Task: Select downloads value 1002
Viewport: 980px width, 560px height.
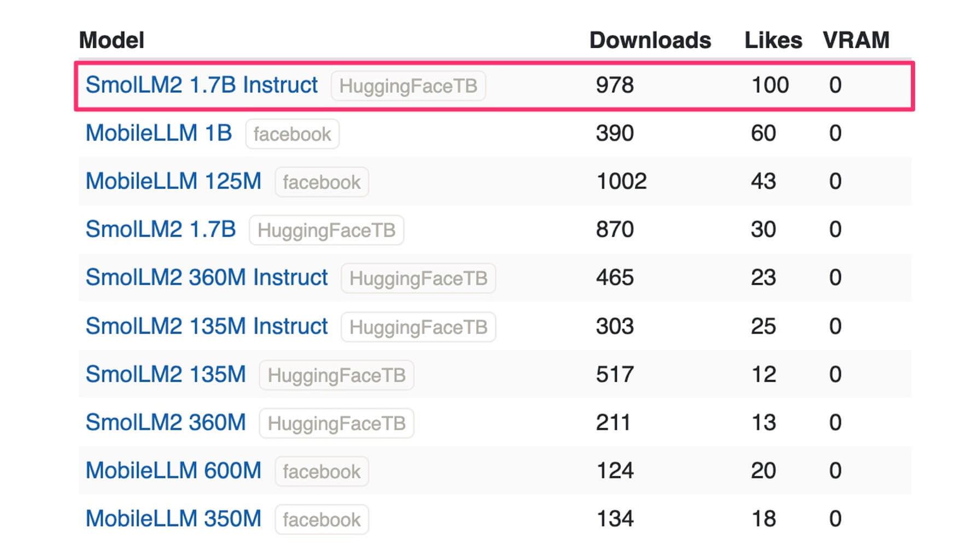Action: (622, 182)
